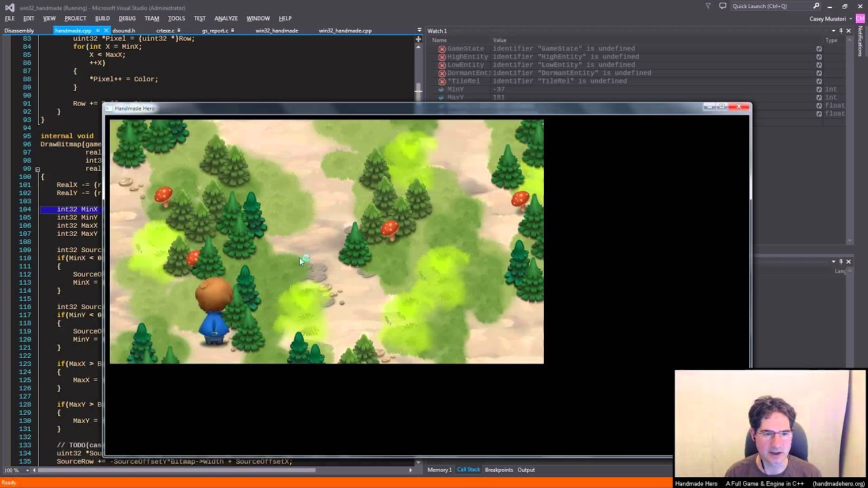Open the document tabs overflow dropdown
Image resolution: width=868 pixels, height=488 pixels.
(x=418, y=30)
